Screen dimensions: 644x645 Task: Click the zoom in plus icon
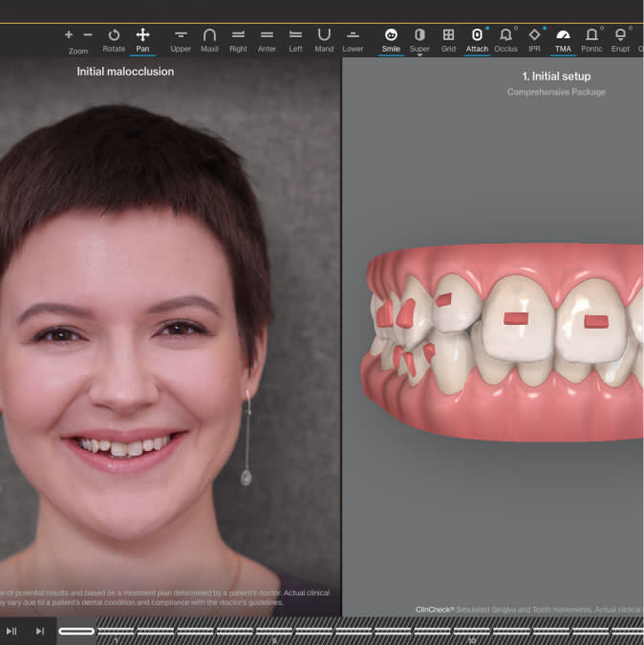point(69,34)
